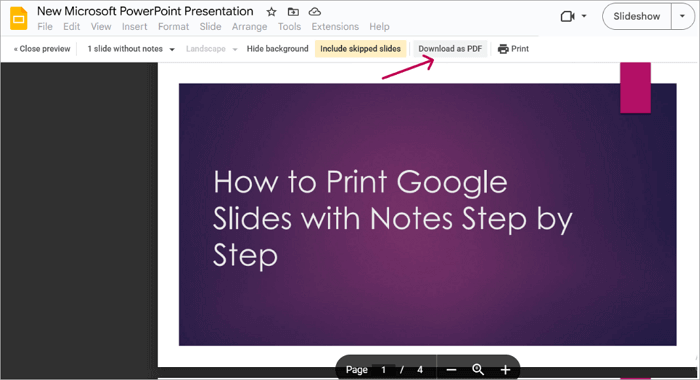Open the Google Slides home icon

19,18
